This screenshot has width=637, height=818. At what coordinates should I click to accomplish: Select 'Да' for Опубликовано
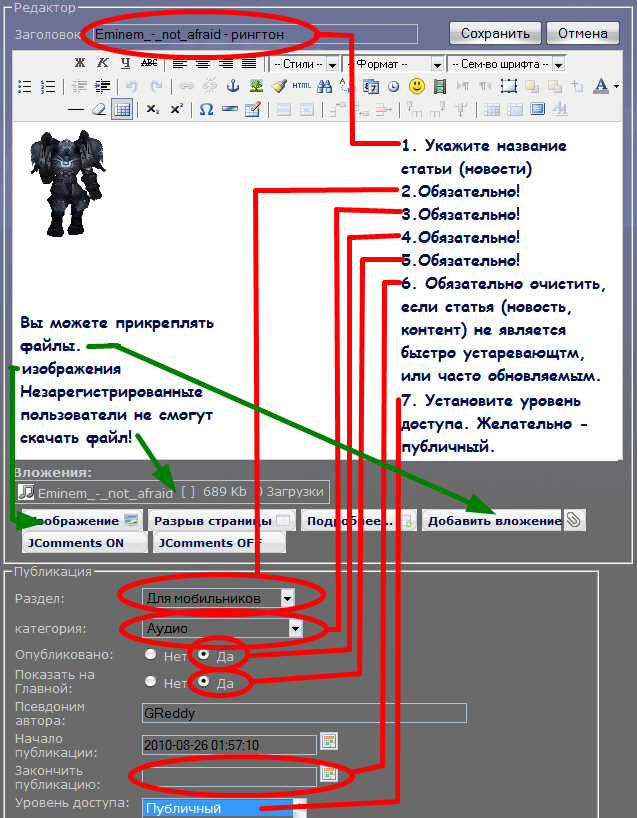205,655
